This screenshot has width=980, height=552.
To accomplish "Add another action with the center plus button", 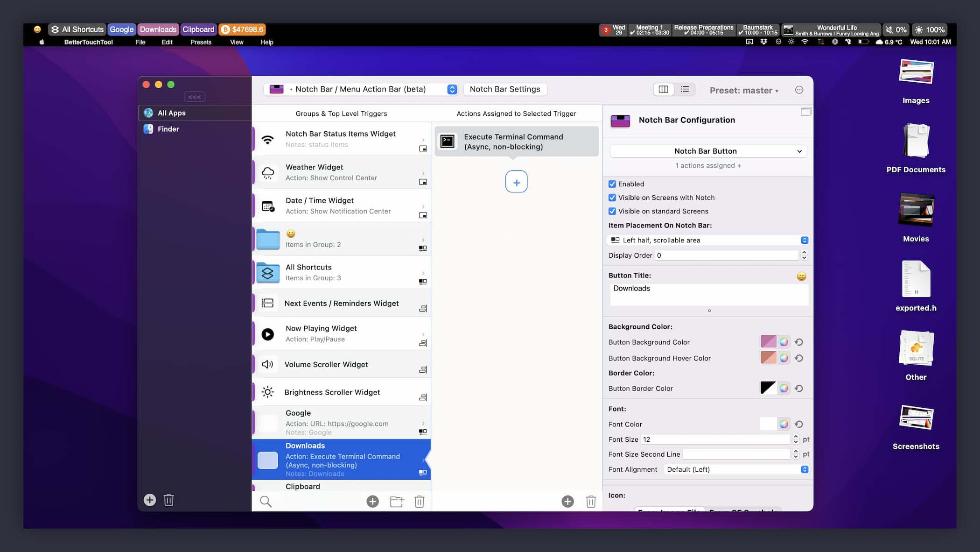I will click(x=516, y=182).
